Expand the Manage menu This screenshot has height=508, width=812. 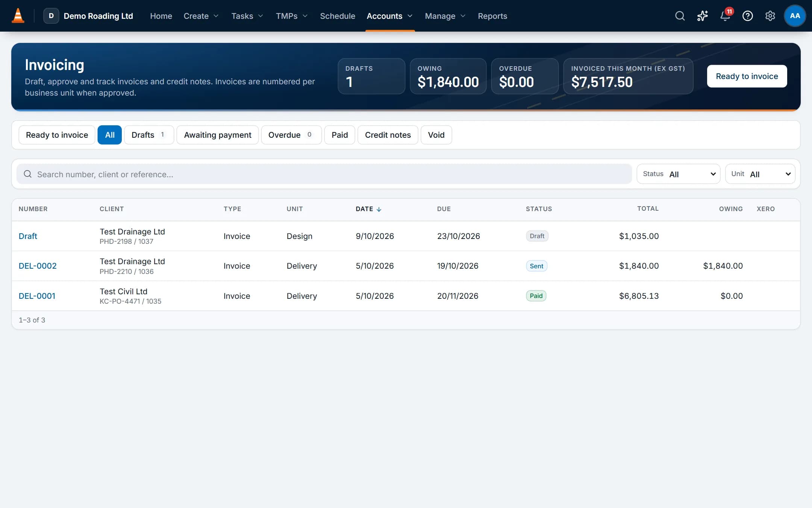point(445,16)
